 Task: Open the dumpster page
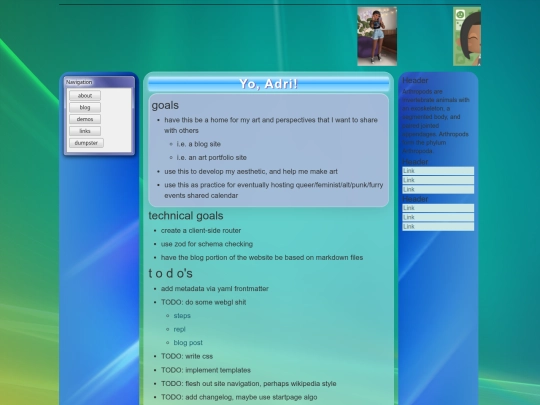click(x=86, y=143)
